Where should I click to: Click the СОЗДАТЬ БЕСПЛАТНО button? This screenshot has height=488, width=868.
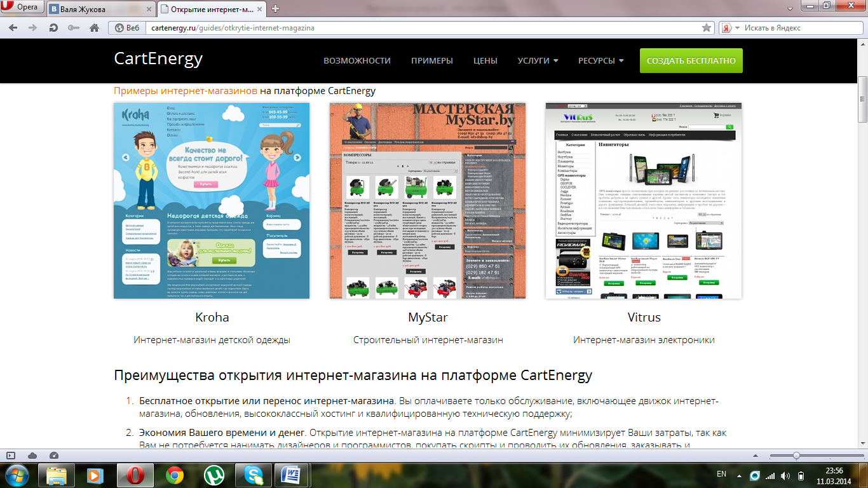(x=691, y=60)
